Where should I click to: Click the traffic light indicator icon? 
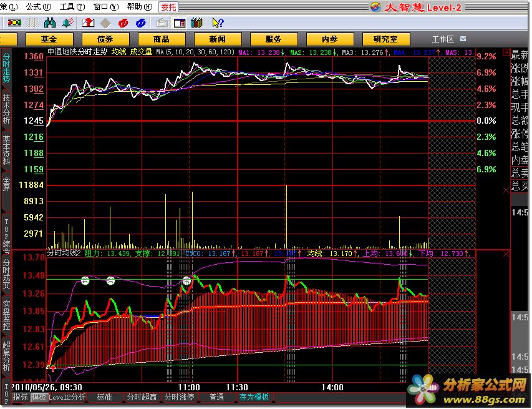pyautogui.click(x=14, y=23)
